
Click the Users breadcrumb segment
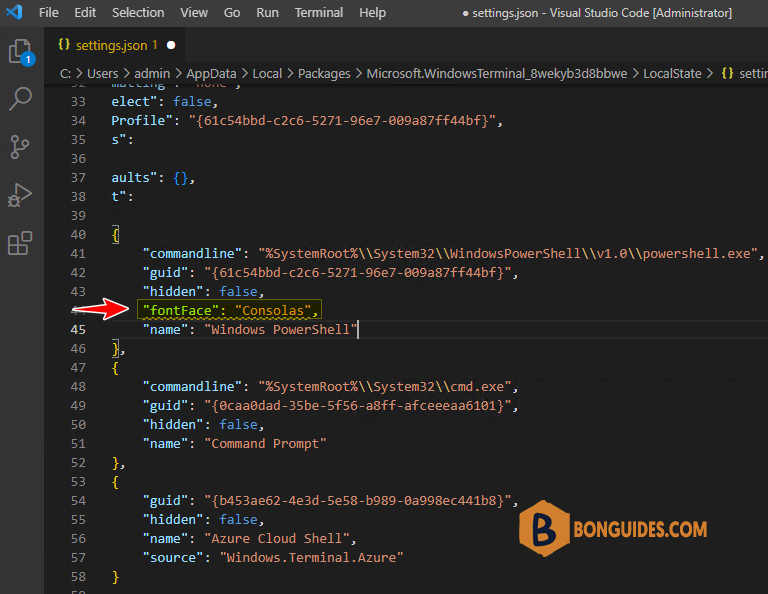click(x=102, y=74)
